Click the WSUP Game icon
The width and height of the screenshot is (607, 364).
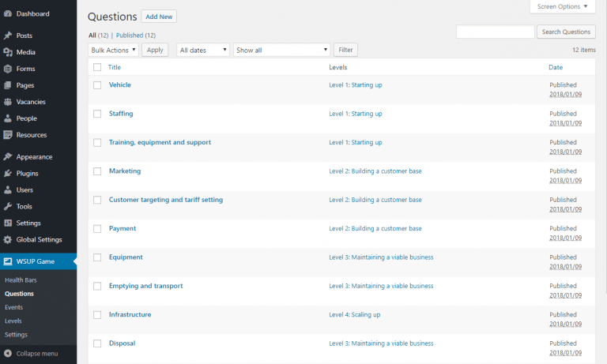coord(8,261)
